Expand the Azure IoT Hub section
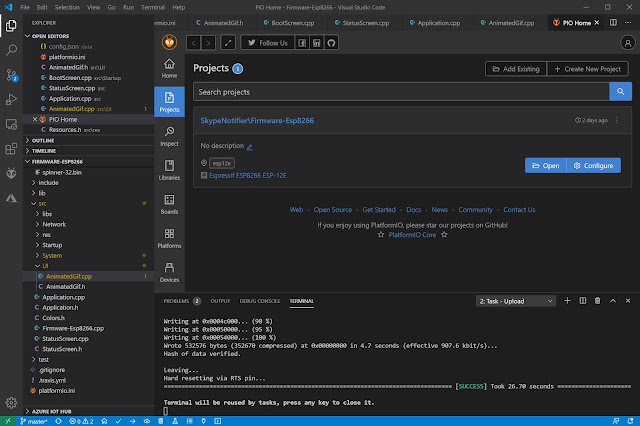 [x=89, y=411]
